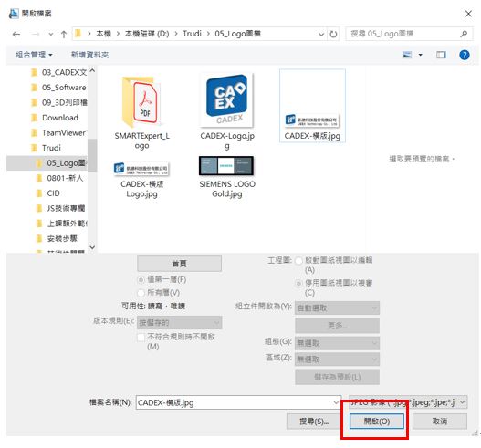This screenshot has width=481, height=448.
Task: Open recent locations dropdown chevron
Action: pyautogui.click(x=51, y=34)
